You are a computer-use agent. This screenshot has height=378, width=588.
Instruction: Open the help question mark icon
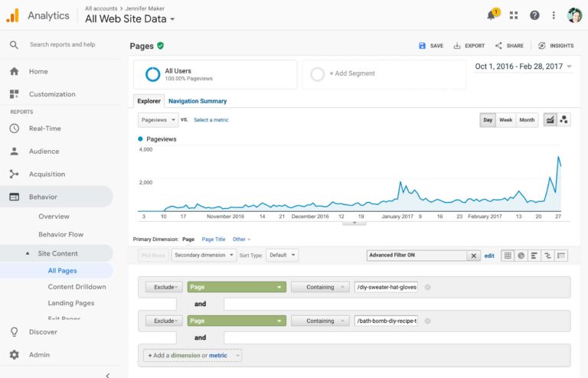[x=534, y=15]
